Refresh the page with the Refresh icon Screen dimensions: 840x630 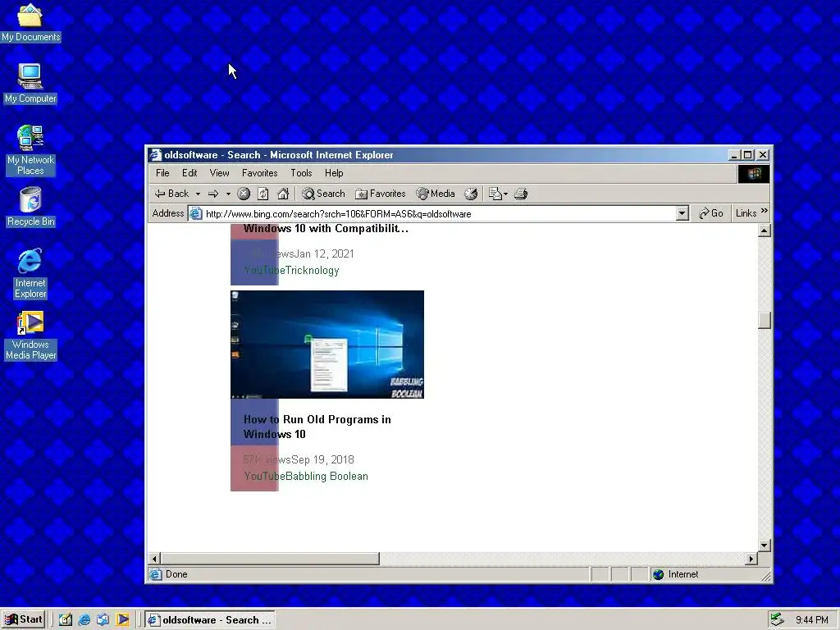point(263,194)
